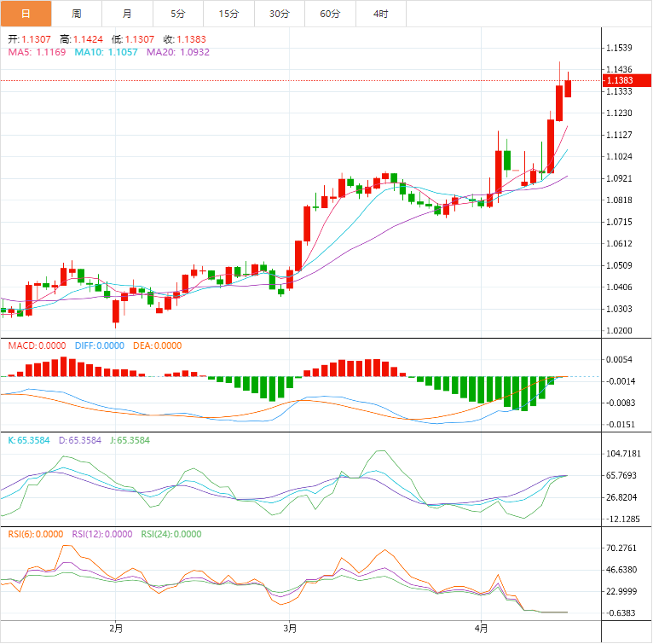Click the MA20 indicator label
This screenshot has width=653, height=644.
pos(178,52)
